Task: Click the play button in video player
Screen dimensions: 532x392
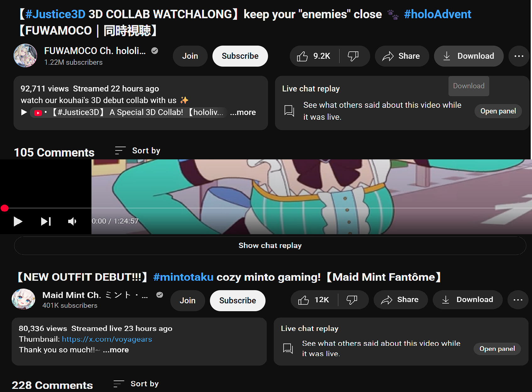Action: [18, 222]
